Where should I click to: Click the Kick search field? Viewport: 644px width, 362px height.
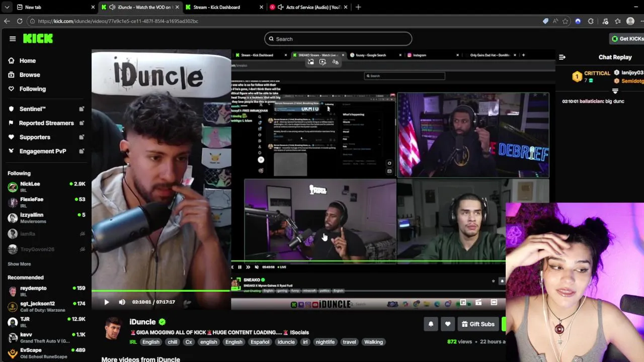pyautogui.click(x=338, y=39)
